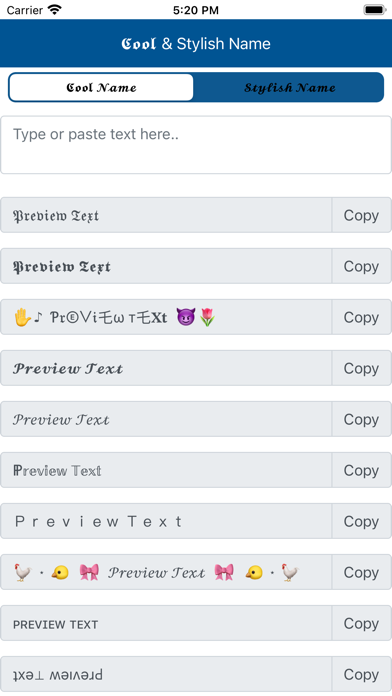
Task: Copy the thin italic script Preview Text
Action: click(361, 419)
